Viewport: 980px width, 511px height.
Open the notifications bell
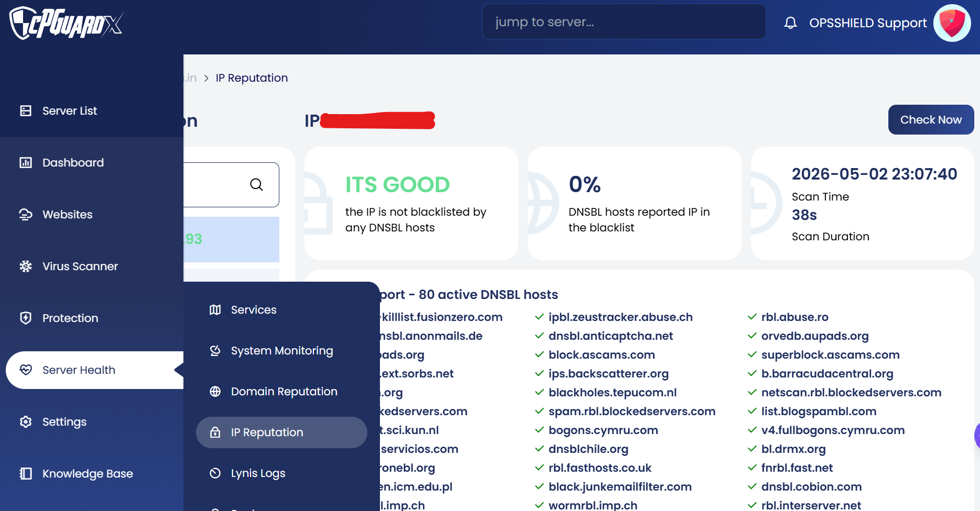[790, 23]
